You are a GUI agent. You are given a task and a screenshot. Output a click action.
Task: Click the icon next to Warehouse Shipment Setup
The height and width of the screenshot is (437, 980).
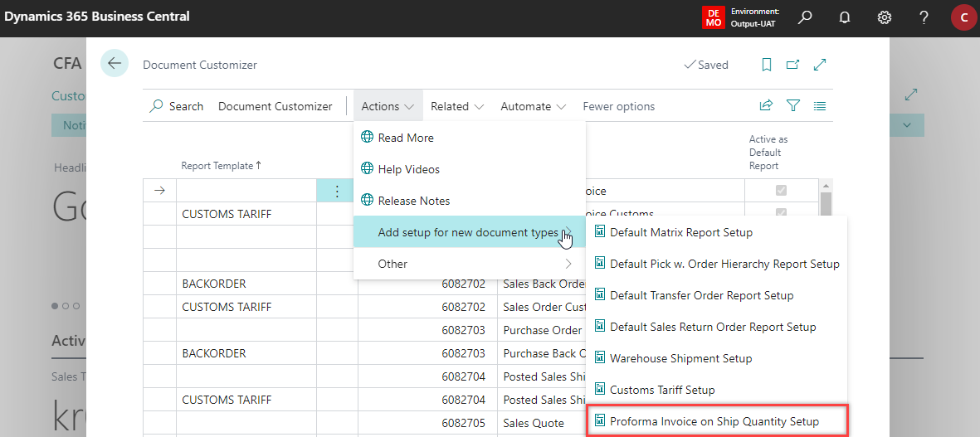click(x=599, y=357)
